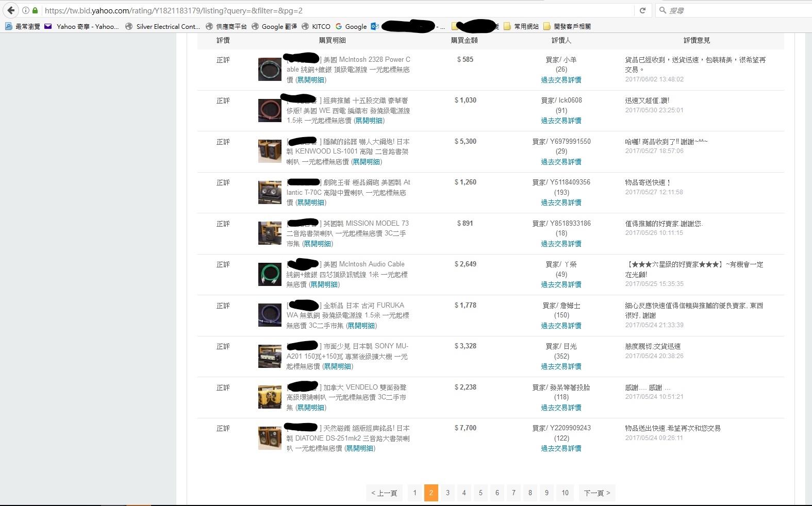This screenshot has height=506, width=812.
Task: View past ratings of buyer 日光
Action: tap(561, 366)
